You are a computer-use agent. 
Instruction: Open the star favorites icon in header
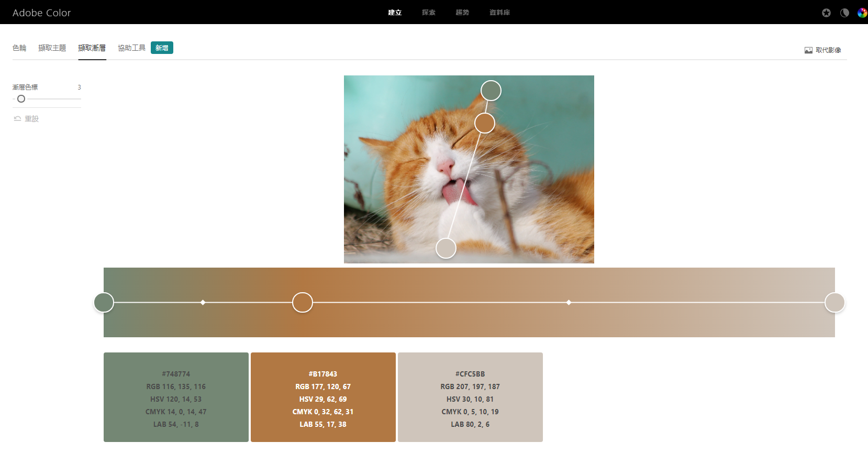click(826, 13)
